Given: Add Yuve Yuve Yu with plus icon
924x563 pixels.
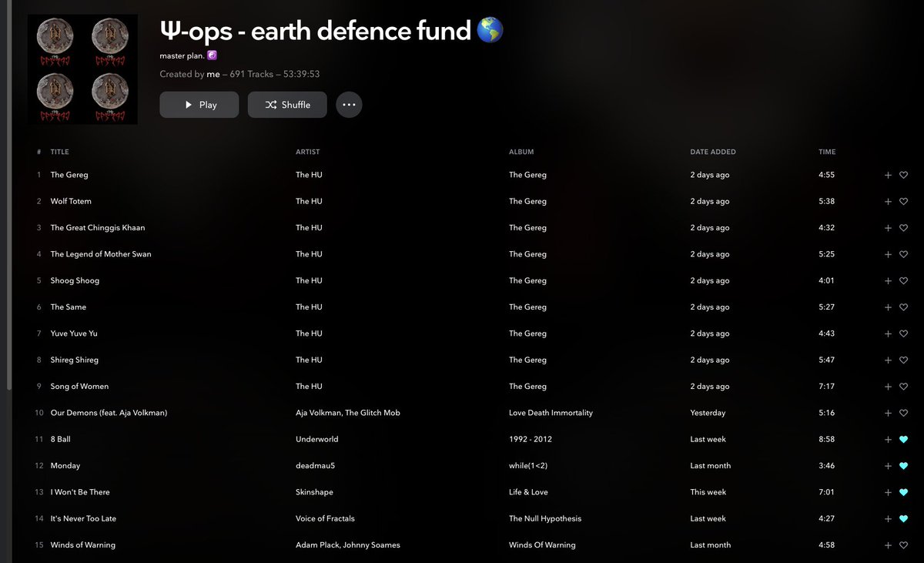Looking at the screenshot, I should click(x=888, y=333).
